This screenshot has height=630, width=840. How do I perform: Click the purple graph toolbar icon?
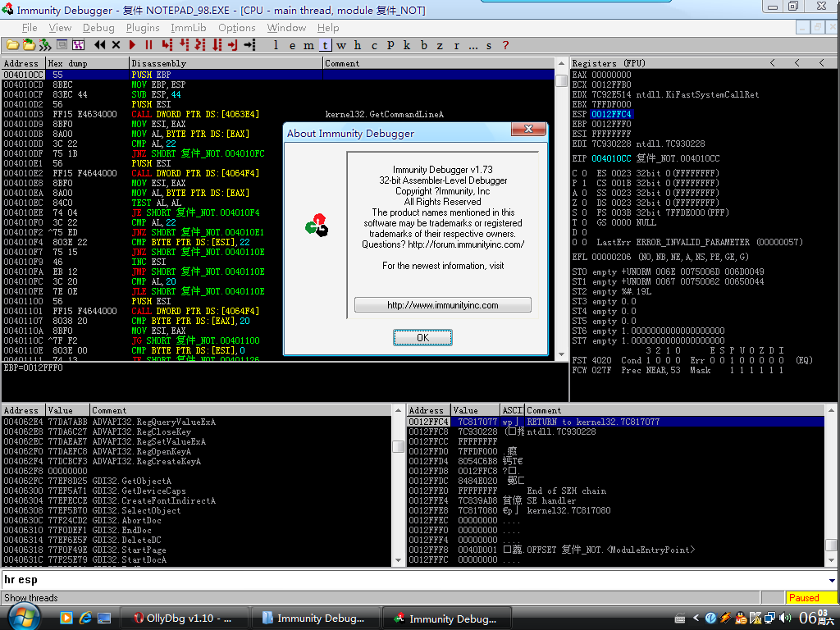click(x=78, y=46)
